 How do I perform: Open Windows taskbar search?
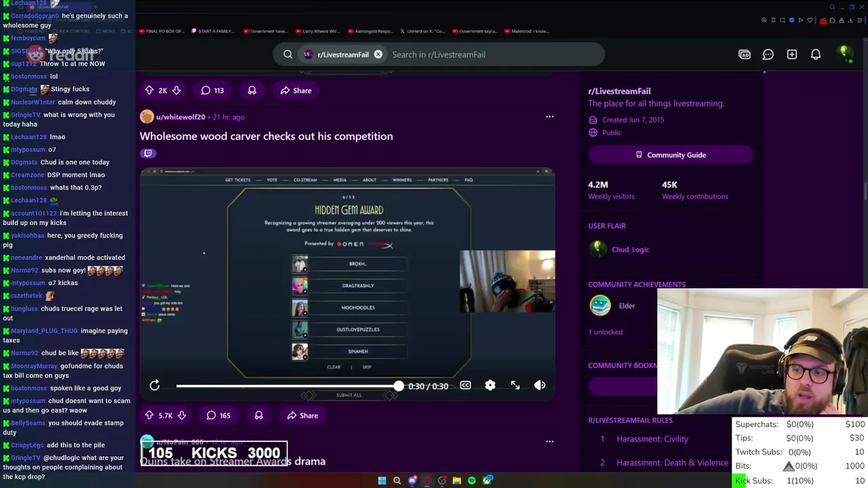[x=397, y=481]
